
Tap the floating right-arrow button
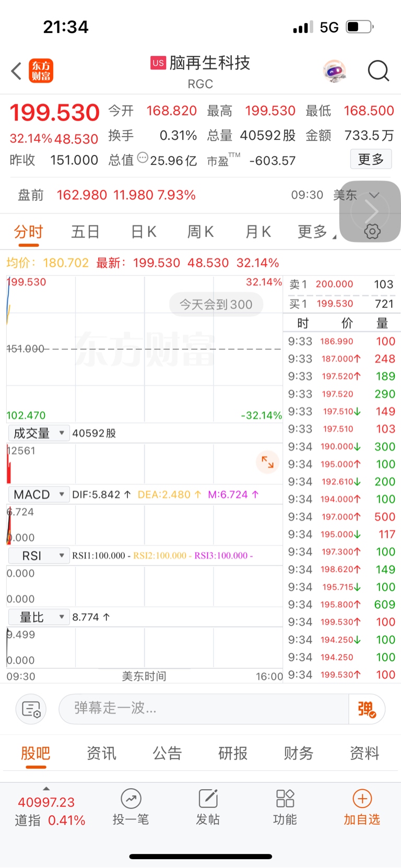(370, 211)
